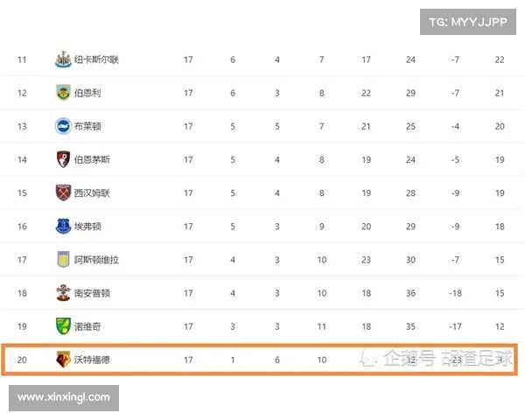The width and height of the screenshot is (525, 420).
Task: Click the West Ham club crest
Action: 63,192
